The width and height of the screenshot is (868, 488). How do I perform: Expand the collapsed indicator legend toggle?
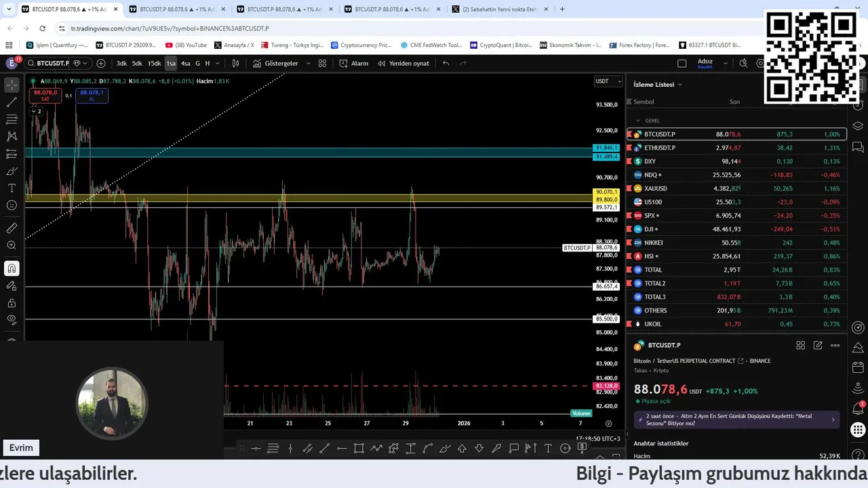[36, 111]
